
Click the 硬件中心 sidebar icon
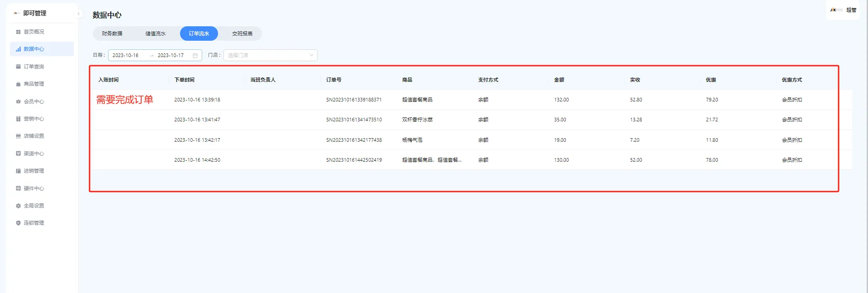[x=18, y=188]
